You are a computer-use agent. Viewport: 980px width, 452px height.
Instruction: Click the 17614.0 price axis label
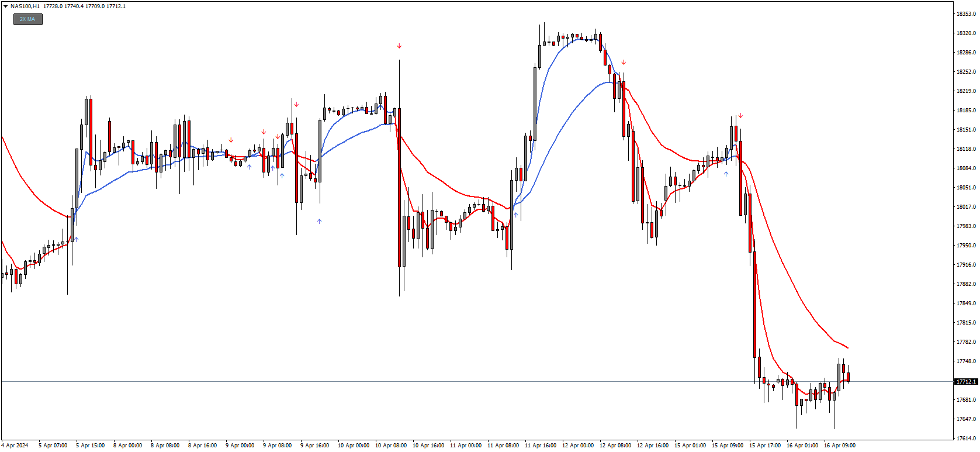click(x=966, y=439)
